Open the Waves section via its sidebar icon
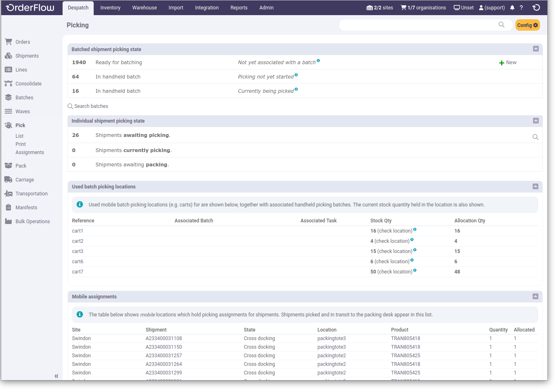Image resolution: width=558 pixels, height=392 pixels. click(9, 111)
